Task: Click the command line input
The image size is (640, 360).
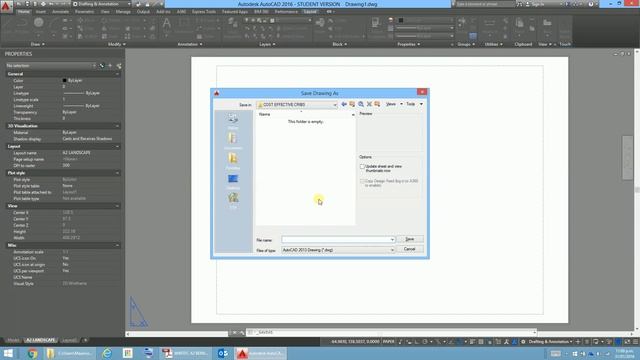Action: point(392,333)
